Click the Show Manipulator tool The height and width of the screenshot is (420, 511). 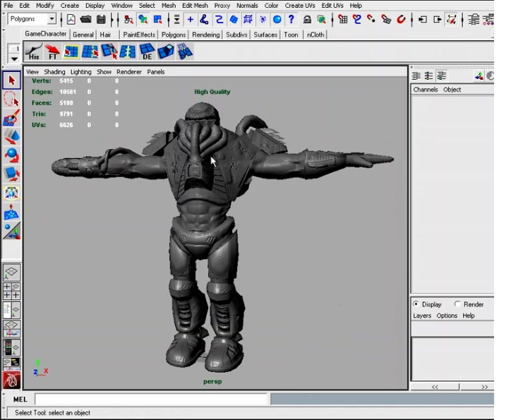(12, 231)
